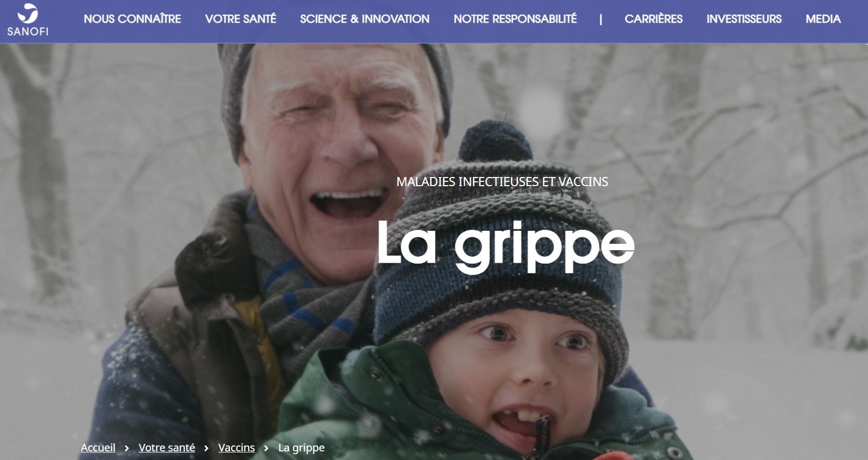
Task: Go to Investisseurs section
Action: tap(744, 19)
